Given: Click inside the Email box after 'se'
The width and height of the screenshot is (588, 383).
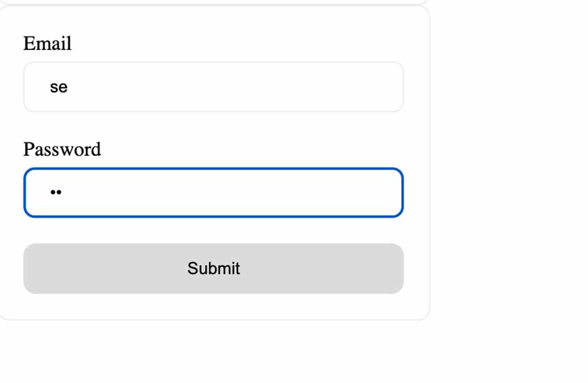Looking at the screenshot, I should click(x=76, y=86).
